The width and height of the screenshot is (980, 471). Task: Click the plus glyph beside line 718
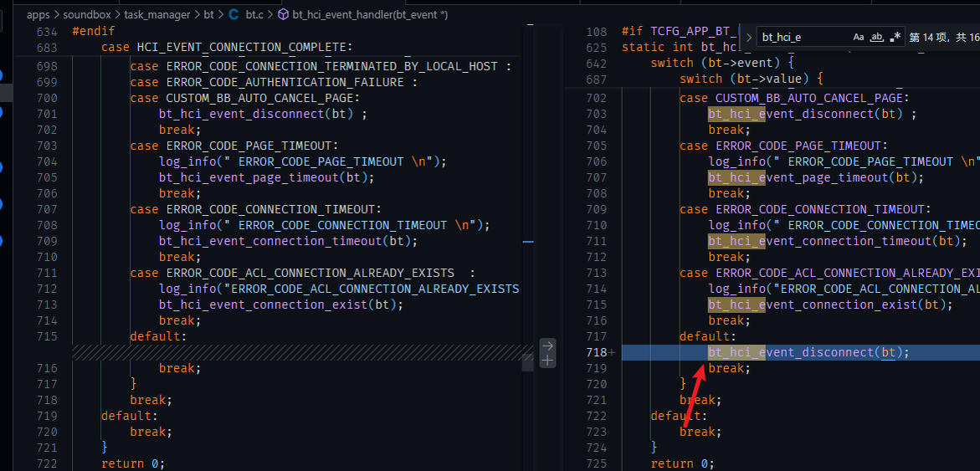(612, 352)
